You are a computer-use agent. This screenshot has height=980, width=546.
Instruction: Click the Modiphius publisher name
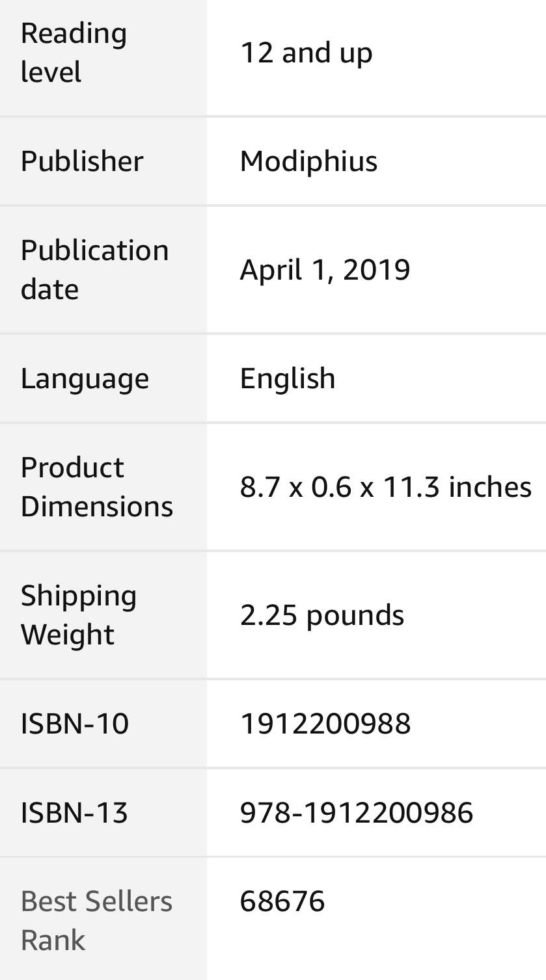pyautogui.click(x=308, y=161)
